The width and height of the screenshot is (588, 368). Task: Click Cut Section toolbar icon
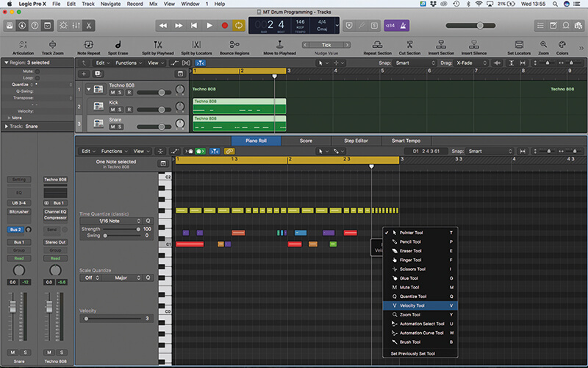tap(409, 48)
